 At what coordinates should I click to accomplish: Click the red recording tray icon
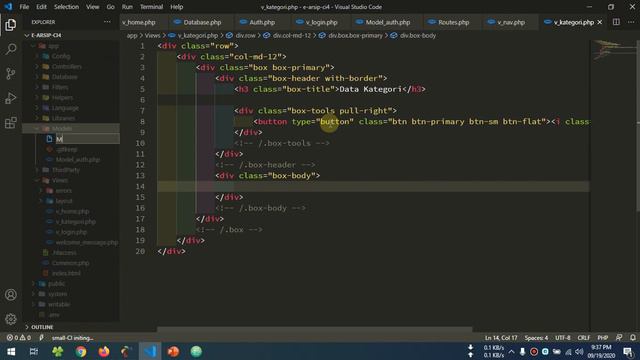tap(533, 351)
